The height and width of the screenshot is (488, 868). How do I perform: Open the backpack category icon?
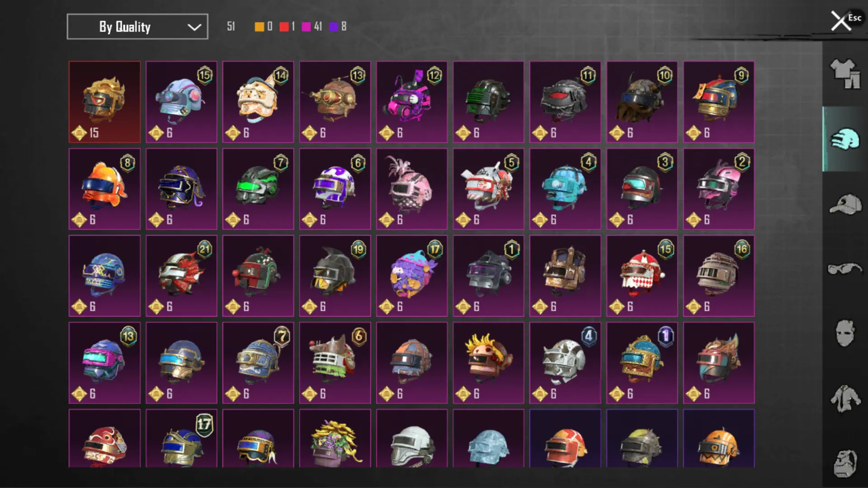844,464
